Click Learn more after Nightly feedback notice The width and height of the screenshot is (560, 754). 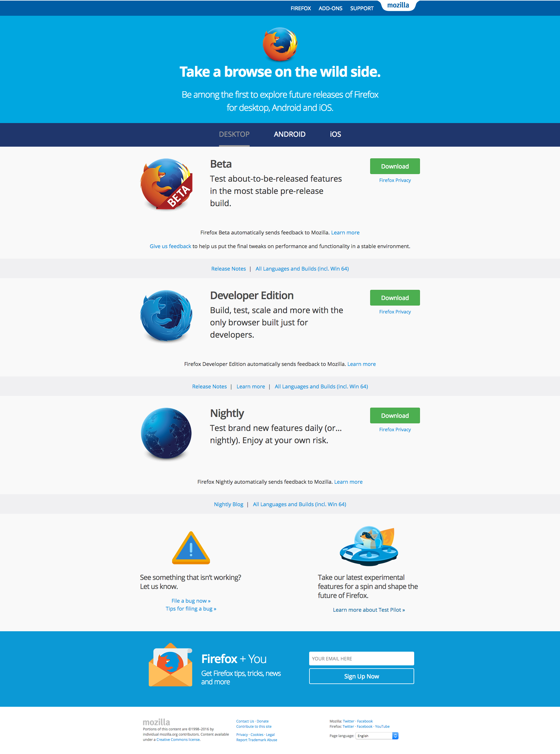[348, 482]
